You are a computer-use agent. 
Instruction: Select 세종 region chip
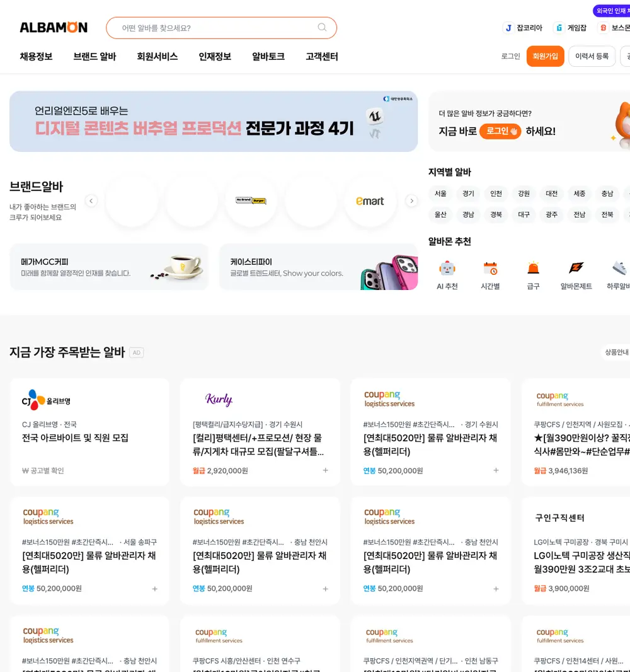click(x=580, y=194)
